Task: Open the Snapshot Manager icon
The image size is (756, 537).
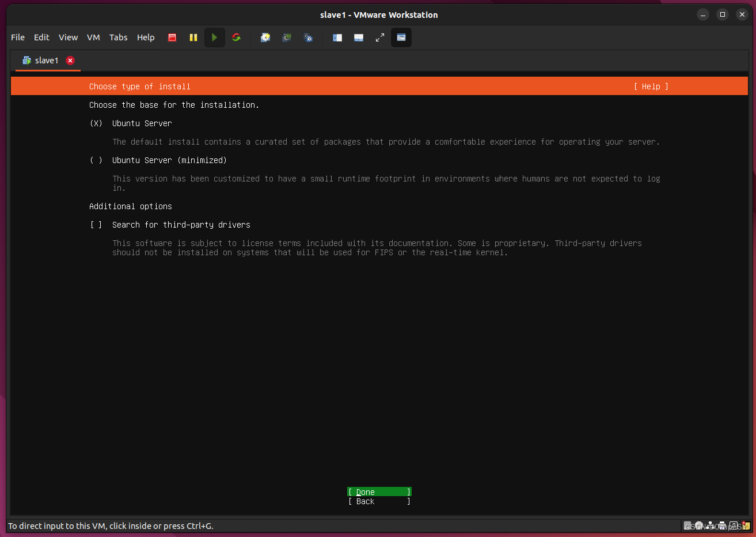Action: pos(308,37)
